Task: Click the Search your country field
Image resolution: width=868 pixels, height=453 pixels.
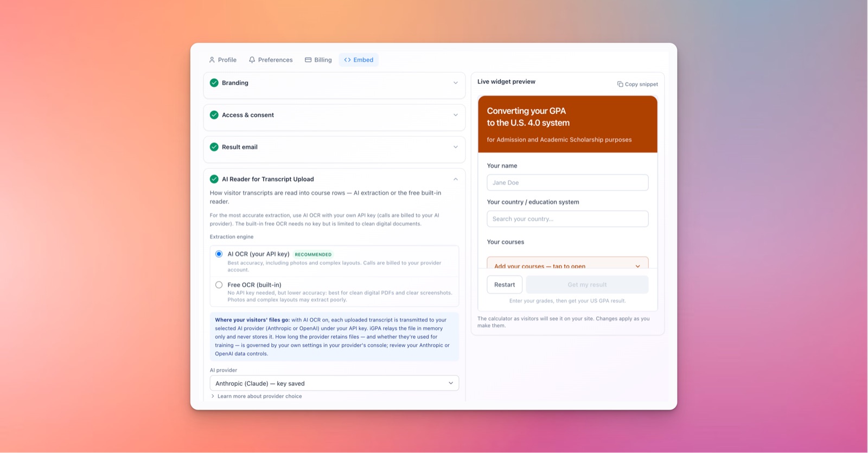Action: point(567,219)
